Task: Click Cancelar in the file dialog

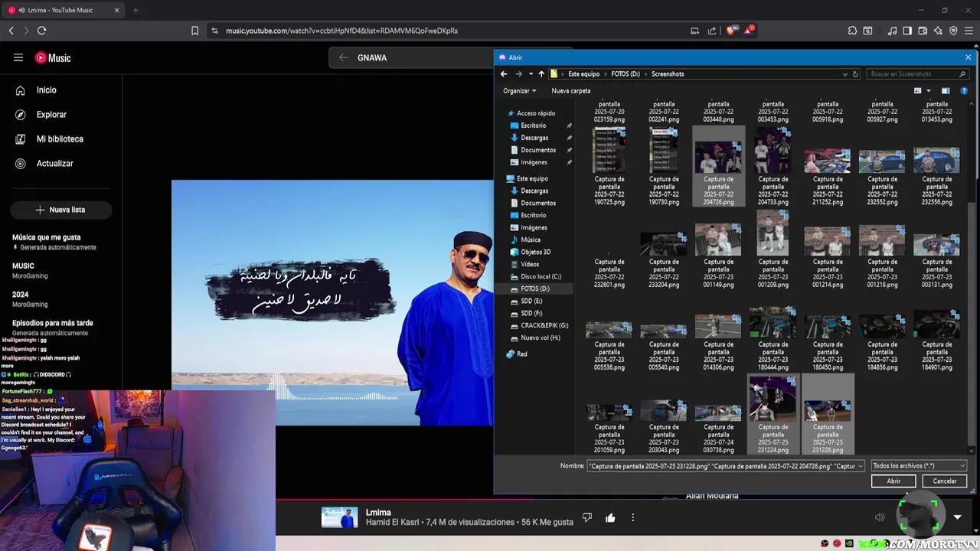Action: pos(945,481)
